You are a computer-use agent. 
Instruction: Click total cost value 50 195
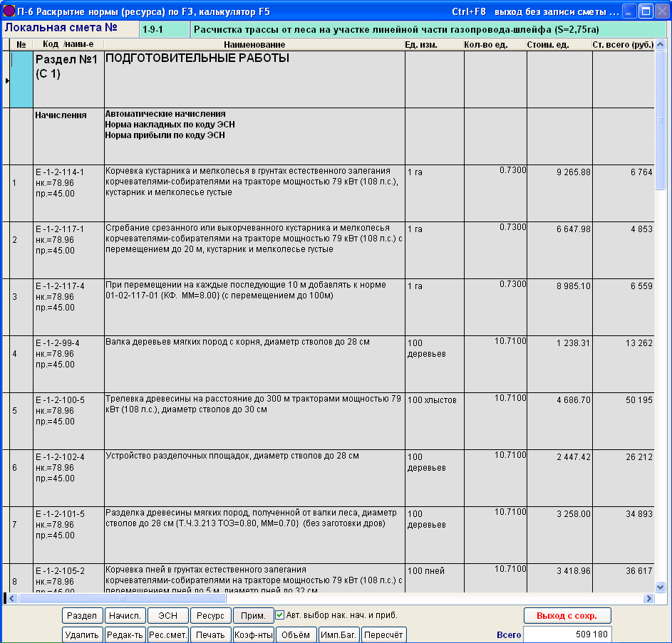coord(639,400)
